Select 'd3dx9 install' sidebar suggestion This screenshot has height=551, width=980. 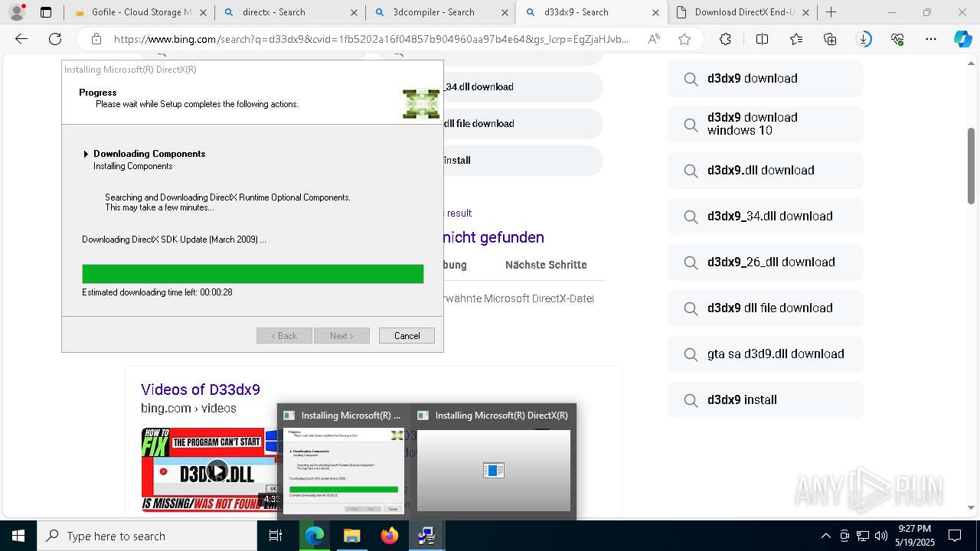(x=766, y=399)
